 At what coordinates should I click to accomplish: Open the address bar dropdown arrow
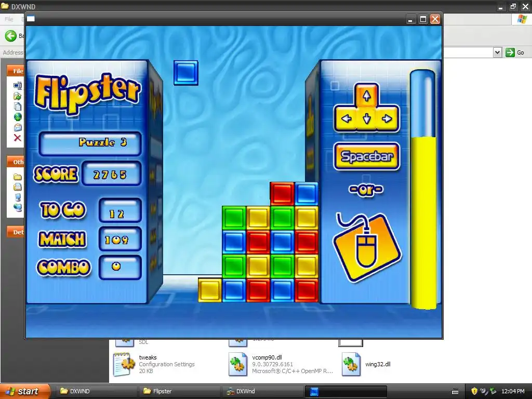tap(497, 52)
